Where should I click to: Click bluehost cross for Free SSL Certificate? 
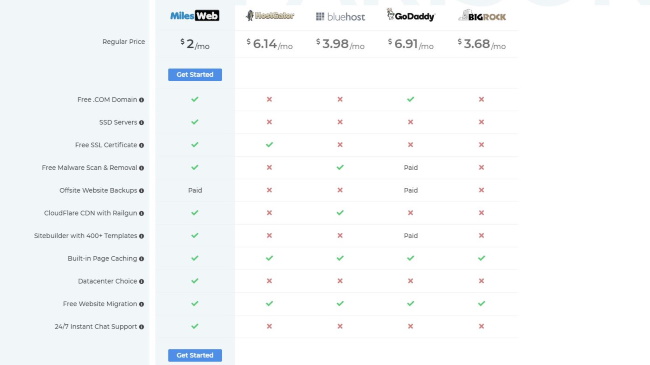[340, 144]
